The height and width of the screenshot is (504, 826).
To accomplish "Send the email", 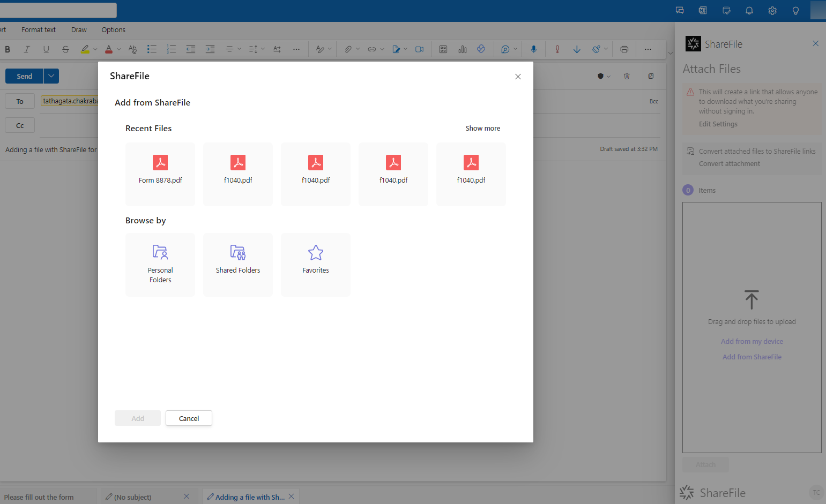I will [x=24, y=76].
